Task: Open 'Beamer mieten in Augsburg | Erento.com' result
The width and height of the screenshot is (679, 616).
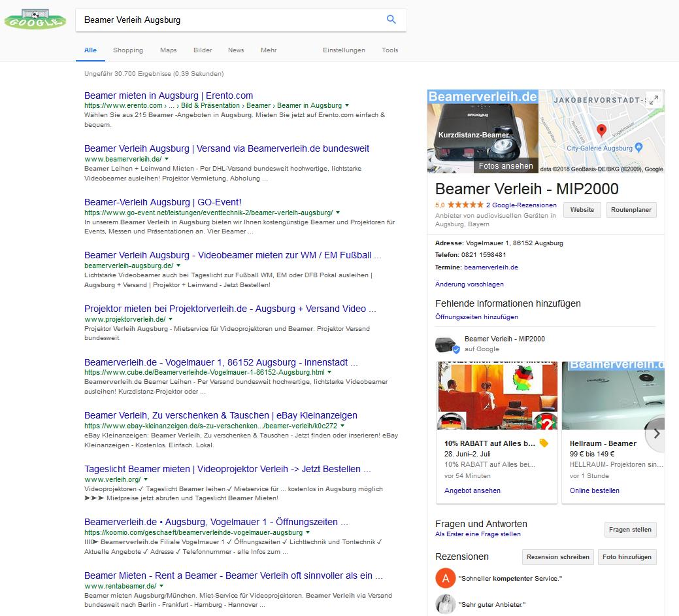Action: (x=169, y=95)
